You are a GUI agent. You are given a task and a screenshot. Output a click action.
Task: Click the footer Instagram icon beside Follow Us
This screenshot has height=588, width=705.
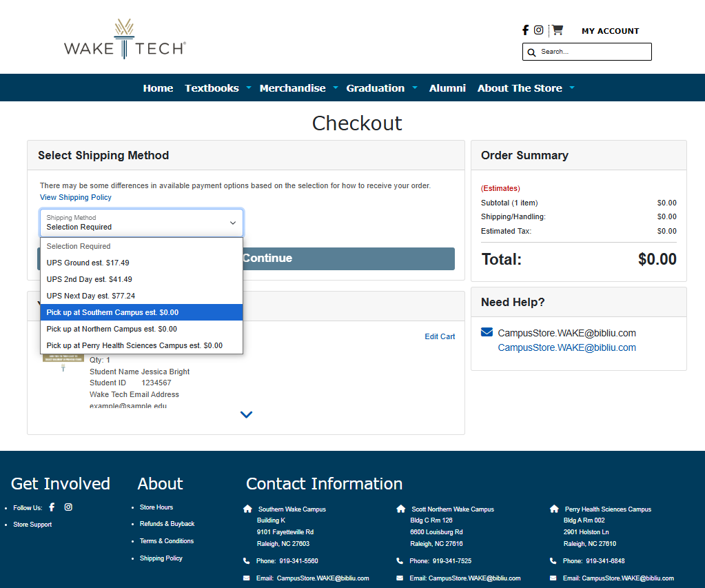coord(68,507)
